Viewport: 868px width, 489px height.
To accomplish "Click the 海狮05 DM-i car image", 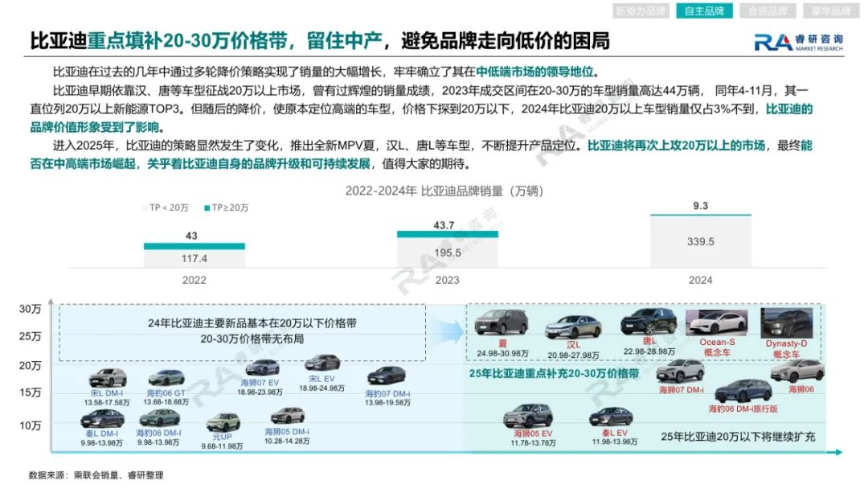I will (287, 417).
